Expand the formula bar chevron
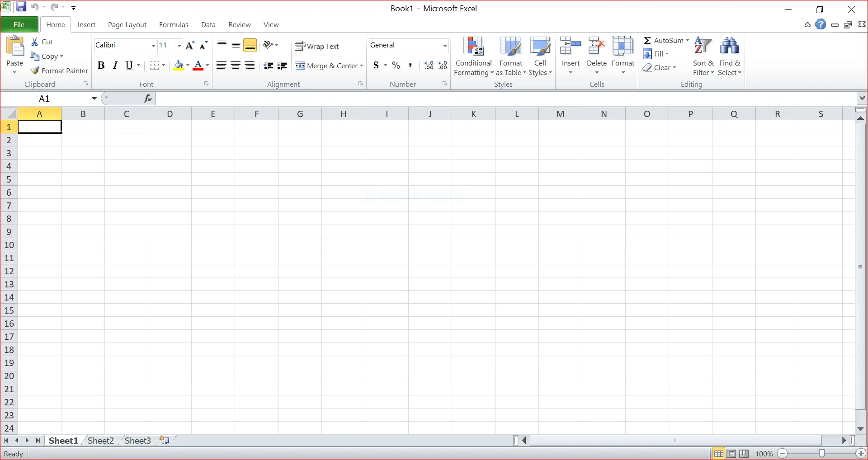This screenshot has height=460, width=868. (862, 98)
